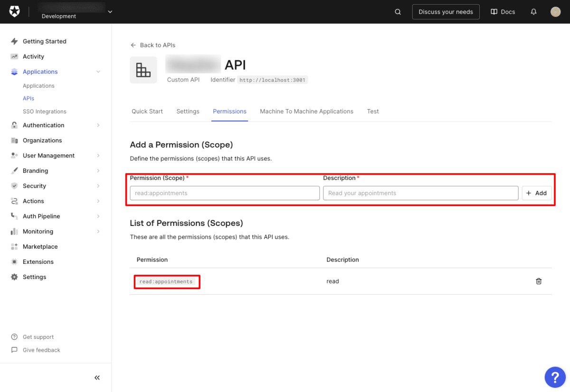
Task: Expand the Branding section chevron
Action: (98, 171)
